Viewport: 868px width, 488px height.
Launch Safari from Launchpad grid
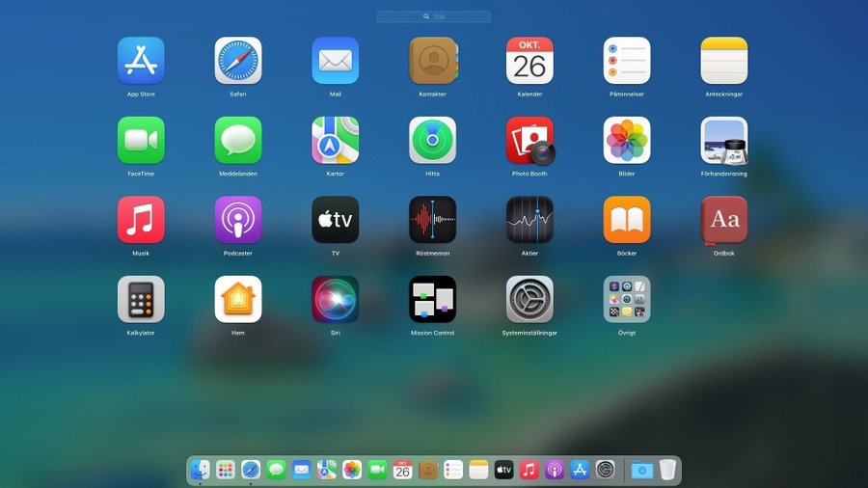point(238,61)
